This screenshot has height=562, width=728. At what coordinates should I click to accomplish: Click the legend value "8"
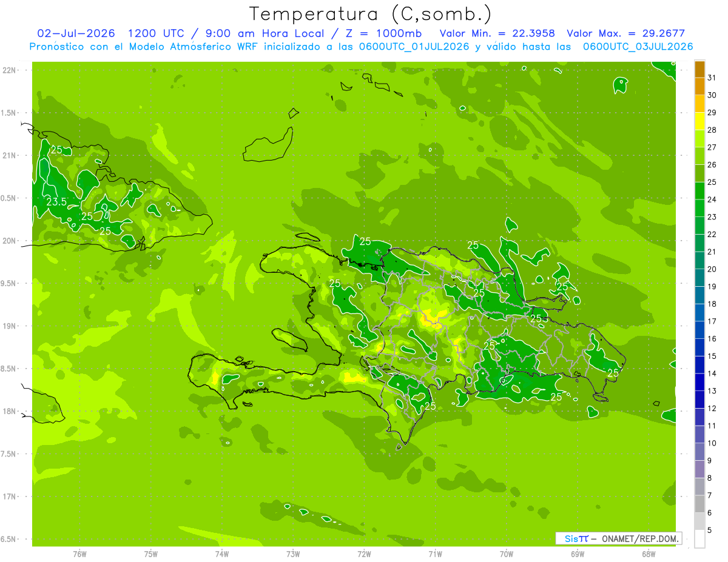pos(709,478)
